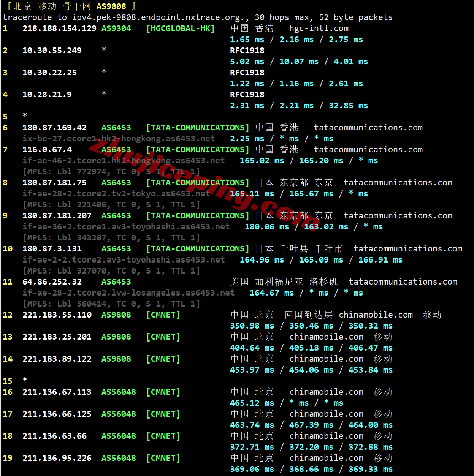Click hop 10 IP address 180.87.3.131
This screenshot has height=476, width=474.
pyautogui.click(x=52, y=249)
